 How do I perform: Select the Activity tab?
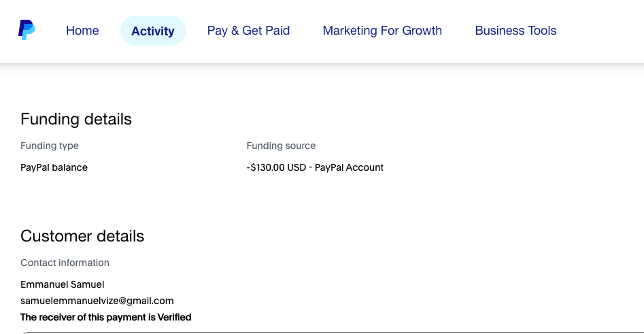153,31
